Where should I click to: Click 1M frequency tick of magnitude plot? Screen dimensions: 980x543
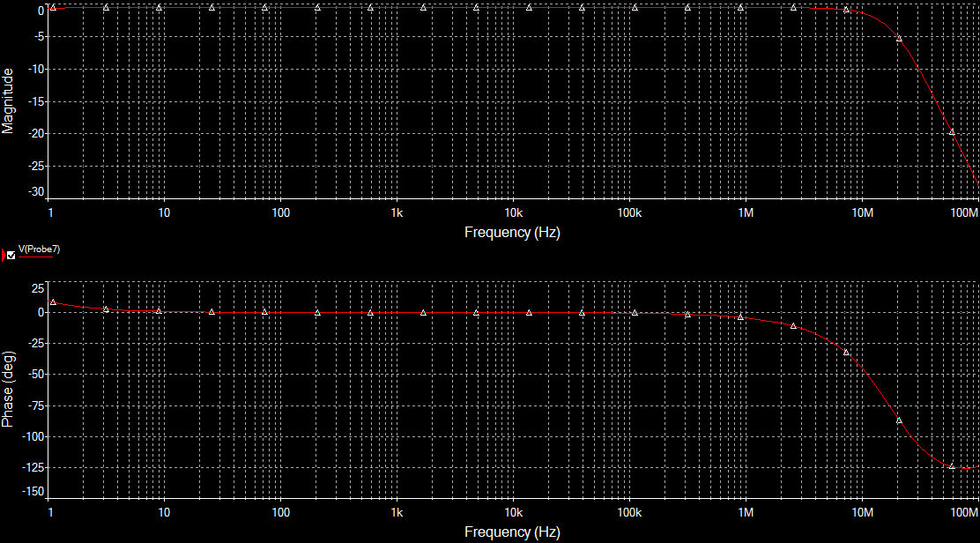click(x=746, y=213)
